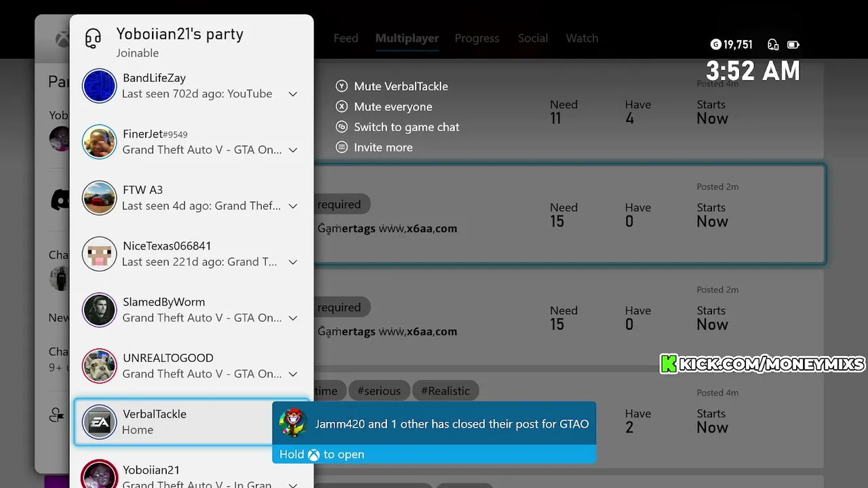Select the SlamedByWorm member row
This screenshot has width=868, height=488.
(x=191, y=310)
